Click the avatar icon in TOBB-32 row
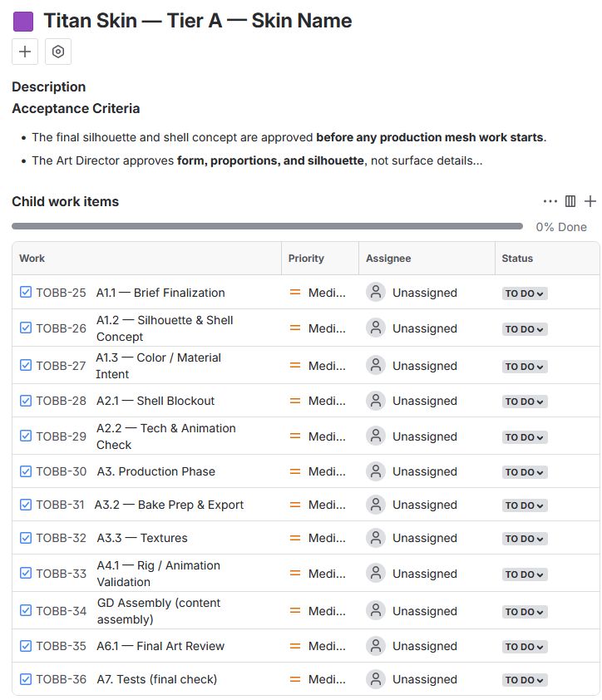The height and width of the screenshot is (700, 602). pos(376,538)
